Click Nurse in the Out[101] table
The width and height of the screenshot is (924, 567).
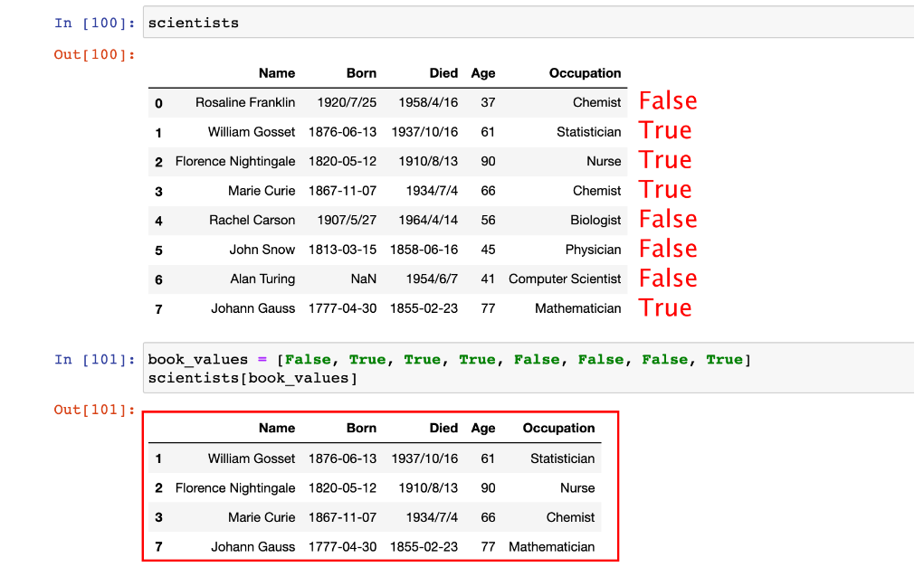click(x=577, y=488)
